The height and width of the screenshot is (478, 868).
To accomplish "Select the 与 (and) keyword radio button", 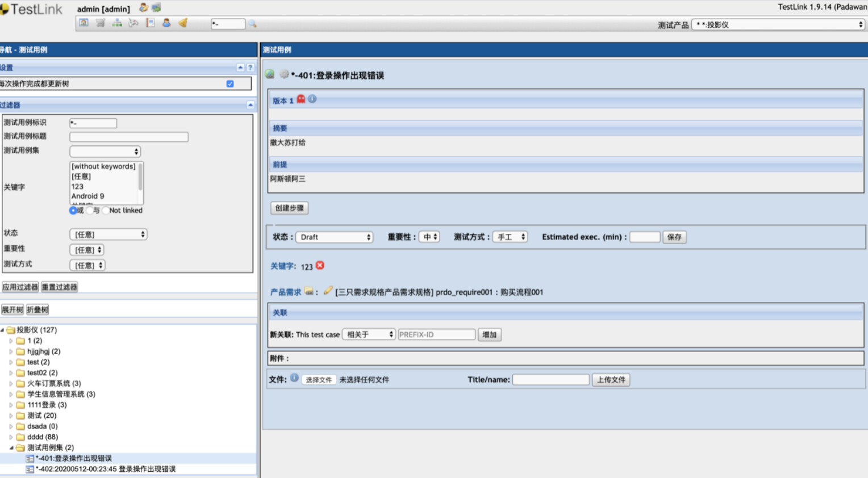I will (x=90, y=211).
